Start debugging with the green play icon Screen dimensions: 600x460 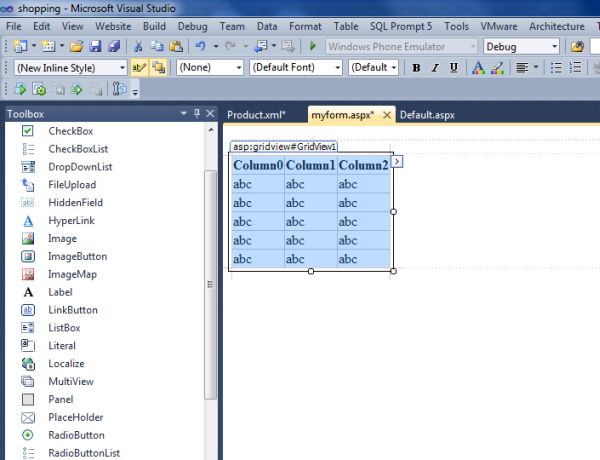(313, 46)
